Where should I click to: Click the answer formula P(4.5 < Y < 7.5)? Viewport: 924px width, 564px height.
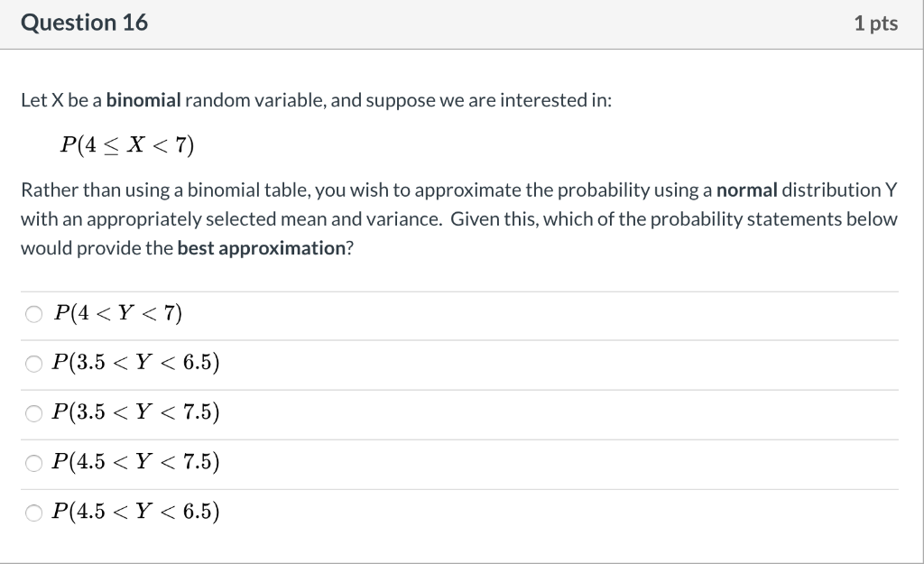click(135, 461)
